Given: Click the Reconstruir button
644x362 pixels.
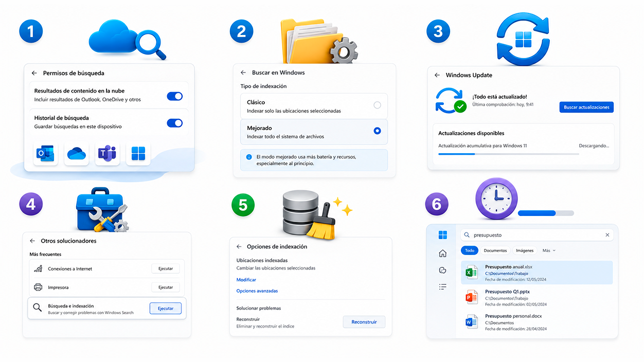Looking at the screenshot, I should tap(364, 322).
